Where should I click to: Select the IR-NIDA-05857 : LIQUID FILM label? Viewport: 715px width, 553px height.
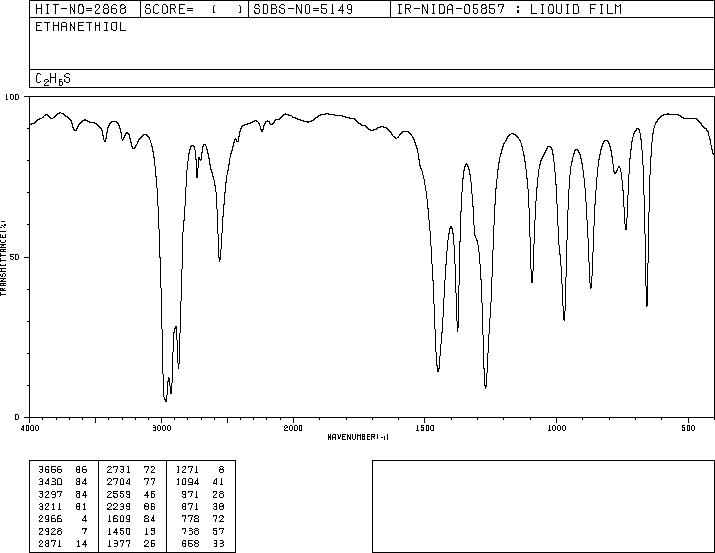coord(509,9)
